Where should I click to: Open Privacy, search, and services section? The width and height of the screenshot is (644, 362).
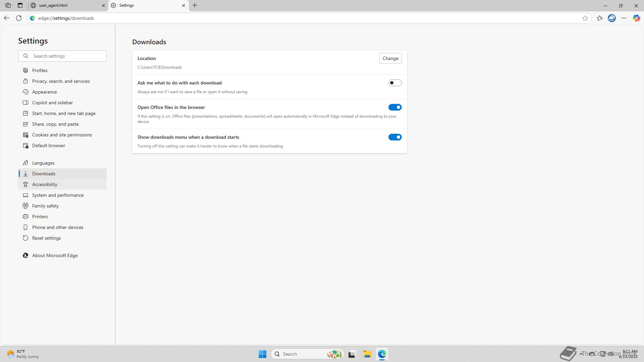pos(61,81)
